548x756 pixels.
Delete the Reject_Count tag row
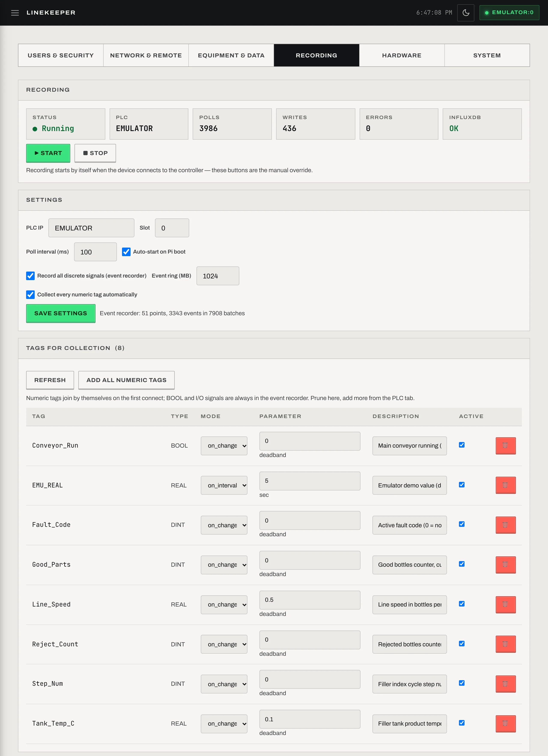click(505, 644)
